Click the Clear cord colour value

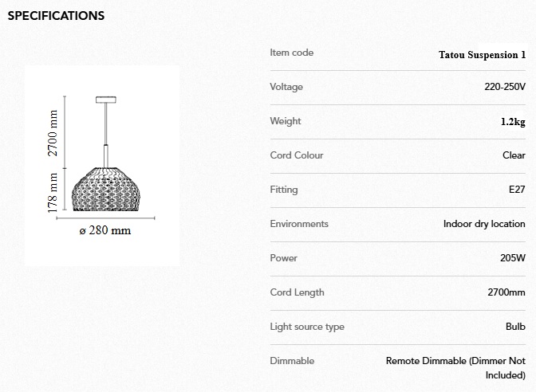(514, 155)
